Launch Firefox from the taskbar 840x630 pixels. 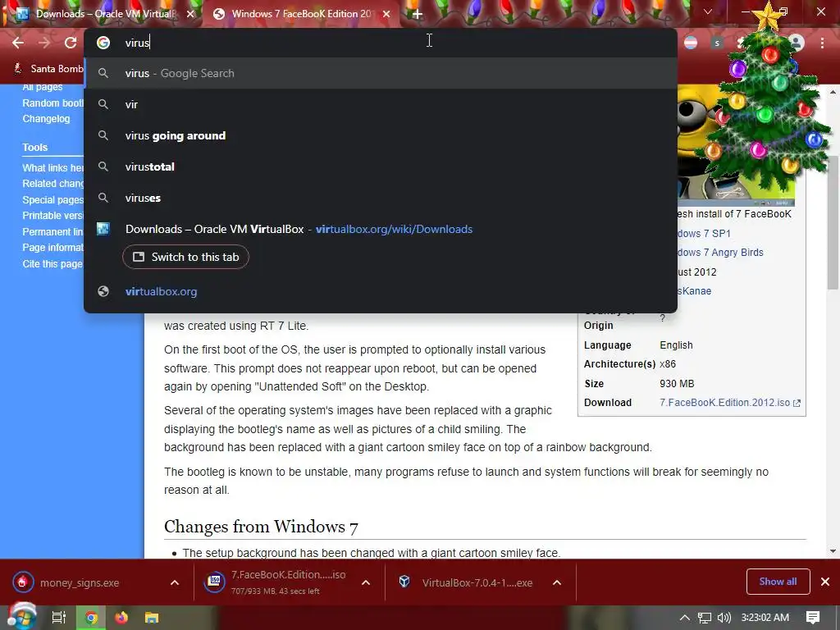pyautogui.click(x=121, y=618)
